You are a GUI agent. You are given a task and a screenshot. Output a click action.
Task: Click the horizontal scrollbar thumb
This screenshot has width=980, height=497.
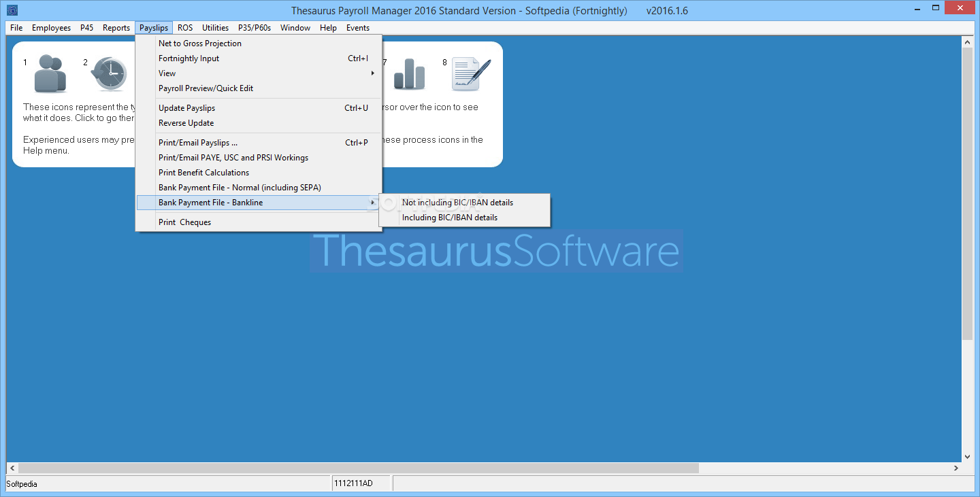(359, 468)
